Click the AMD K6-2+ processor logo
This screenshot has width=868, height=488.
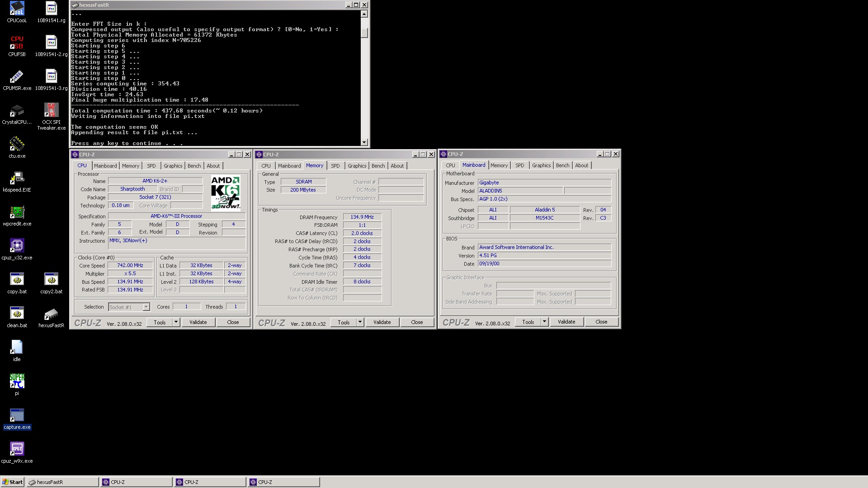tap(226, 193)
